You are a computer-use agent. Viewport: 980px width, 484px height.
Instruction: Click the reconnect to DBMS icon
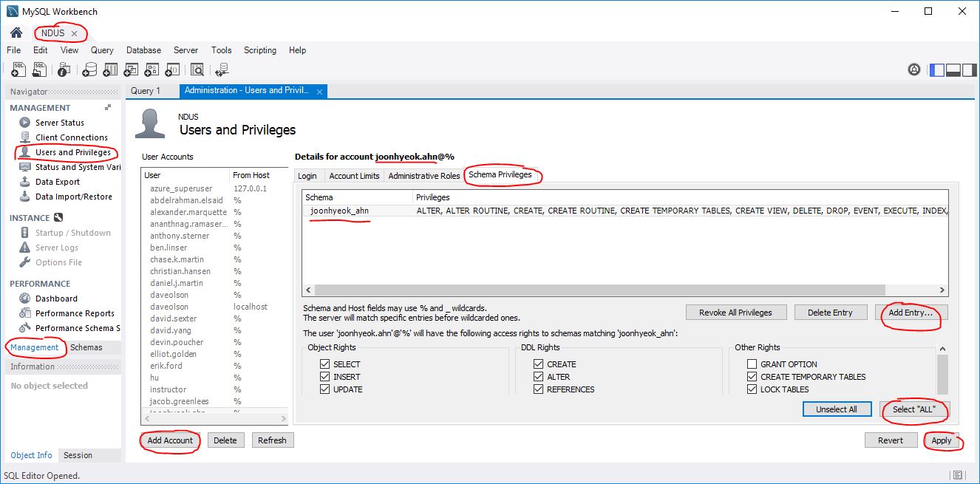[x=222, y=69]
